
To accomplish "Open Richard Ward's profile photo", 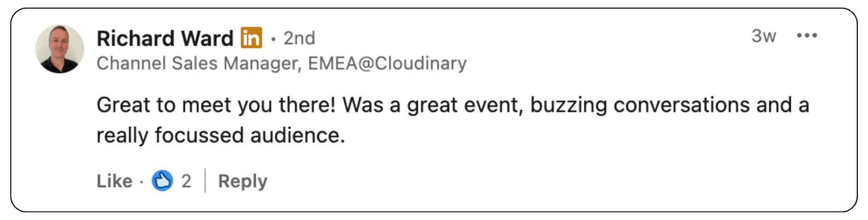I will pyautogui.click(x=60, y=49).
